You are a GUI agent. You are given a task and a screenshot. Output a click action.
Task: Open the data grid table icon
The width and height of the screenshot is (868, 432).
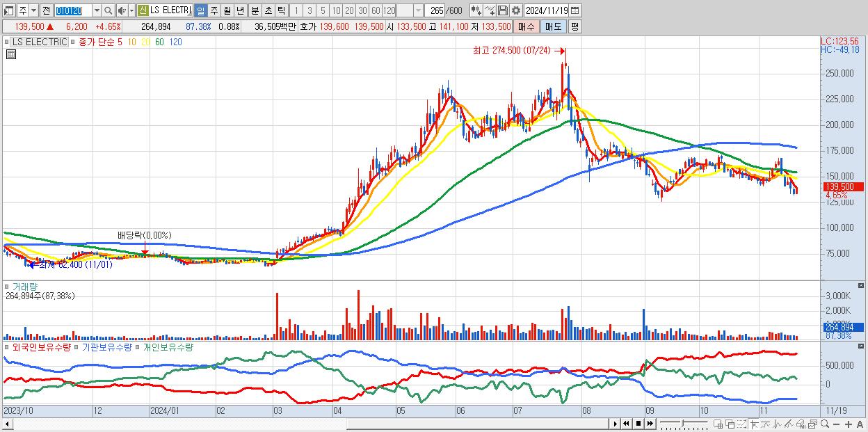click(x=10, y=54)
